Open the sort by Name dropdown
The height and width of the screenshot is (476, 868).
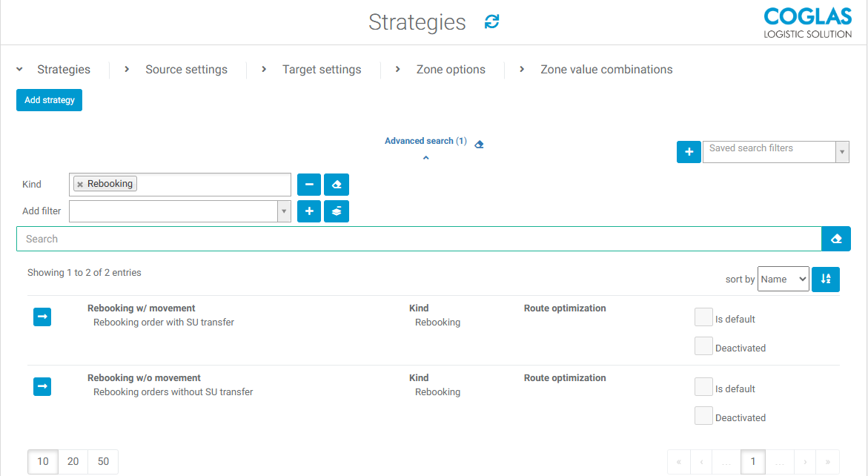click(x=783, y=280)
